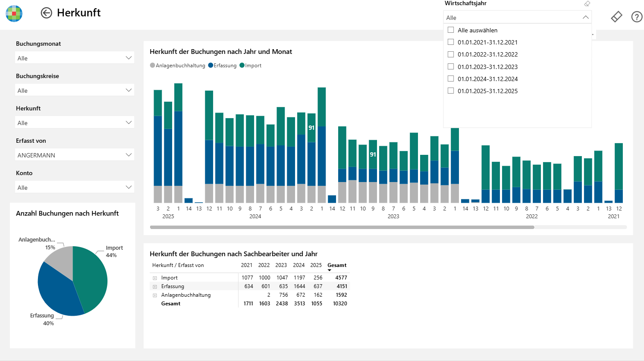The width and height of the screenshot is (644, 361).
Task: Click the Erfassung total value 4151
Action: pos(342,286)
